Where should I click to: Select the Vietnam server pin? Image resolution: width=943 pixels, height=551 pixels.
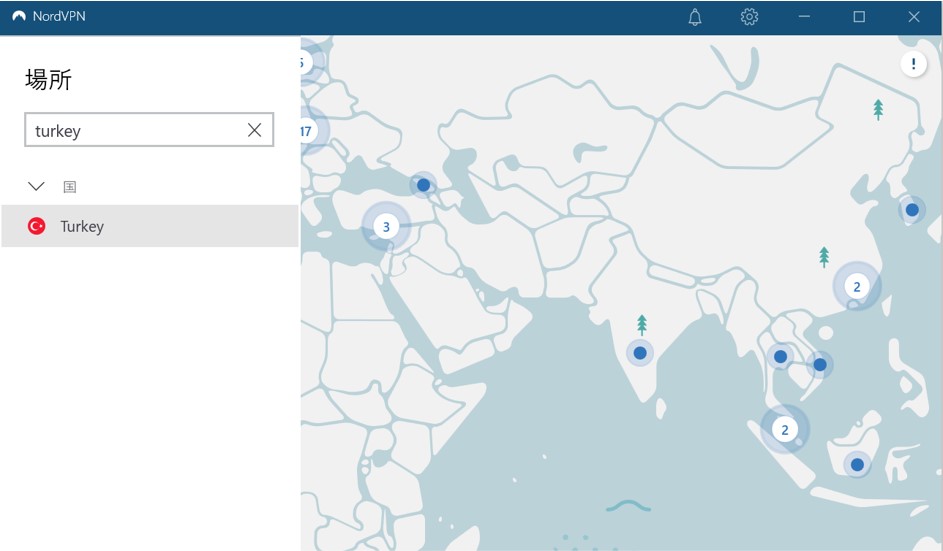click(x=820, y=365)
